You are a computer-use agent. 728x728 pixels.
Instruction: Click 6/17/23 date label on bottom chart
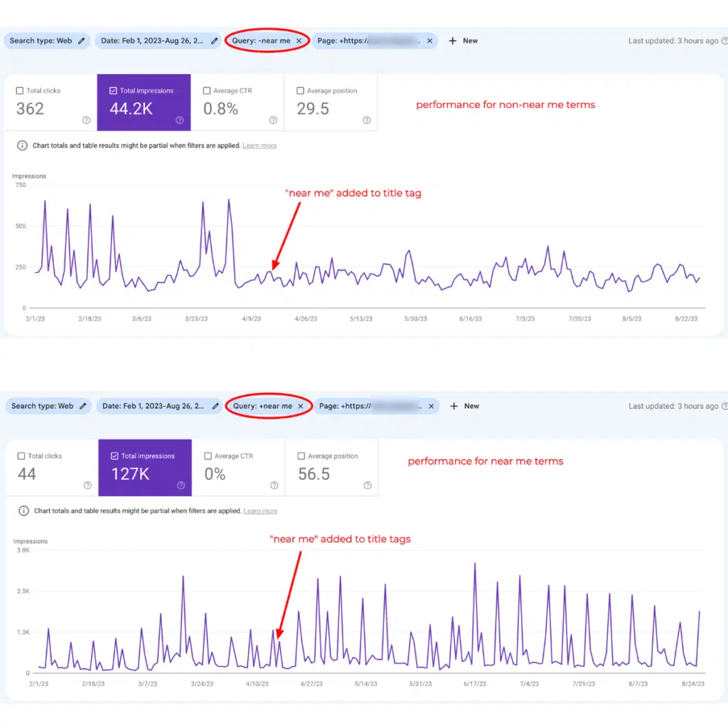[474, 684]
